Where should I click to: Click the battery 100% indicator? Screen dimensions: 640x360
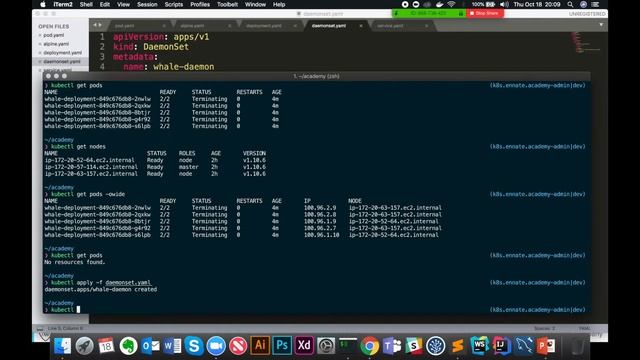coord(483,4)
